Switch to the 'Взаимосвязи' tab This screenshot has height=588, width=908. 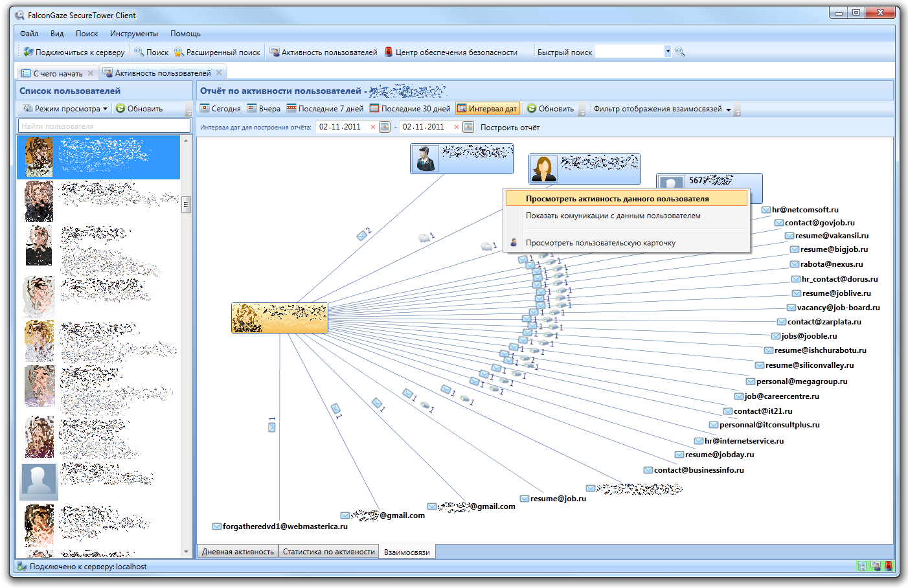[407, 552]
